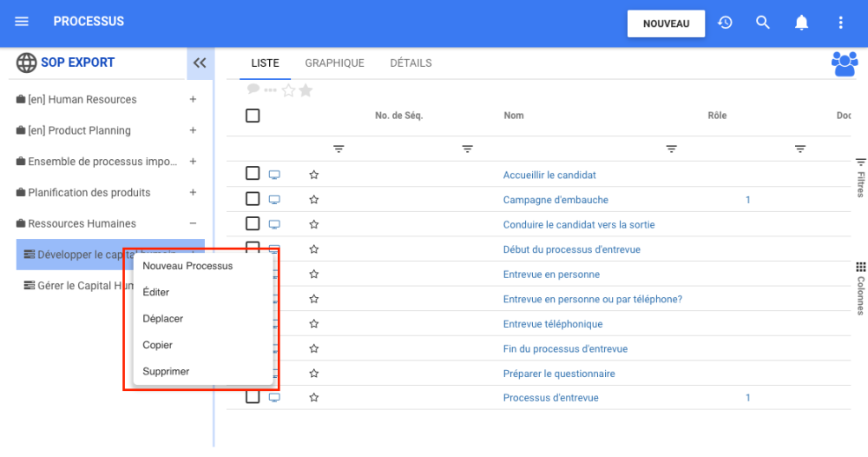Open the filter under the Nom column
868x457 pixels.
(671, 149)
